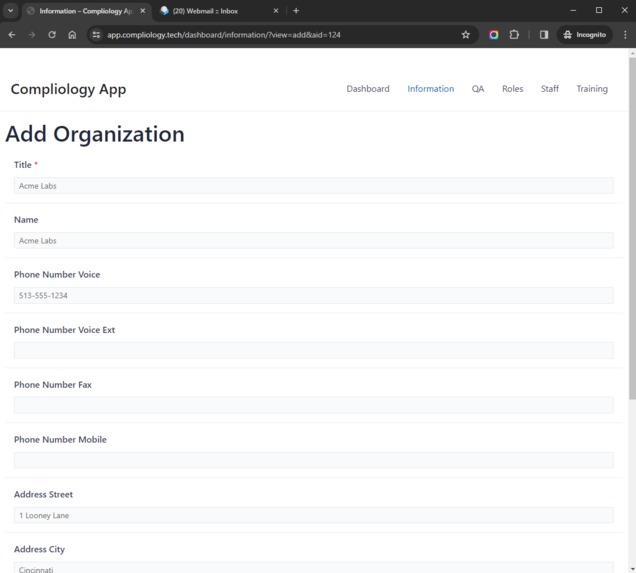The image size is (636, 573).
Task: Open the tab search dropdown arrow
Action: [x=11, y=11]
